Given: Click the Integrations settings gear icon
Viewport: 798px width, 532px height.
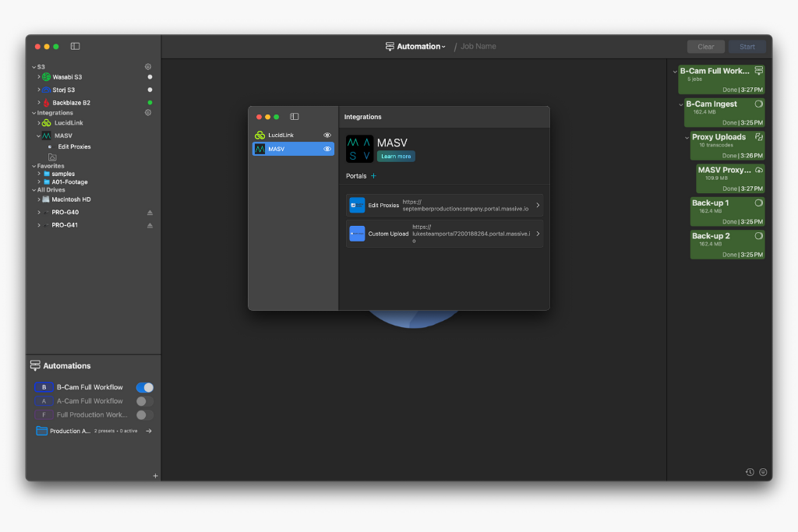Looking at the screenshot, I should click(148, 113).
